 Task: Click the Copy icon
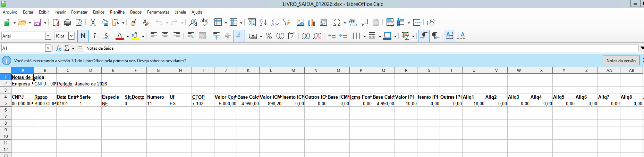coord(104,23)
